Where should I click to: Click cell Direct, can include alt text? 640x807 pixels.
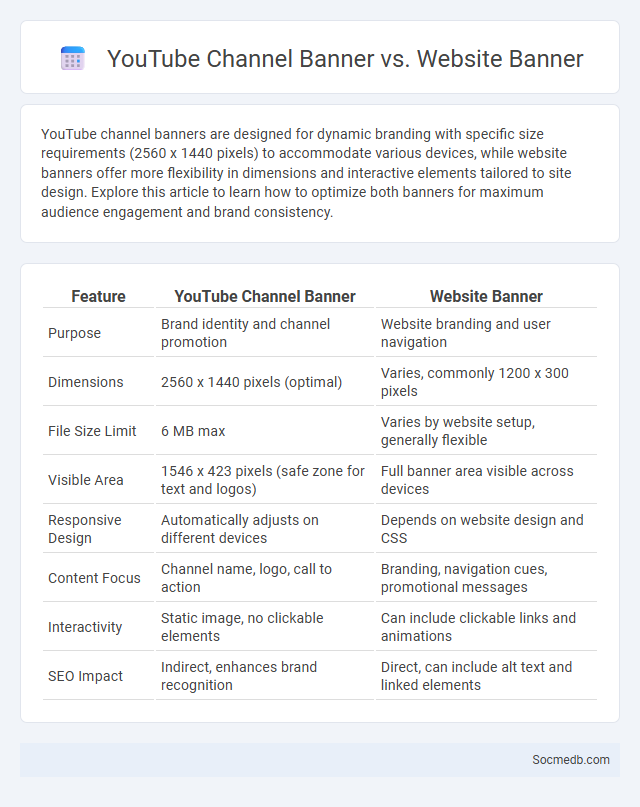click(x=486, y=676)
